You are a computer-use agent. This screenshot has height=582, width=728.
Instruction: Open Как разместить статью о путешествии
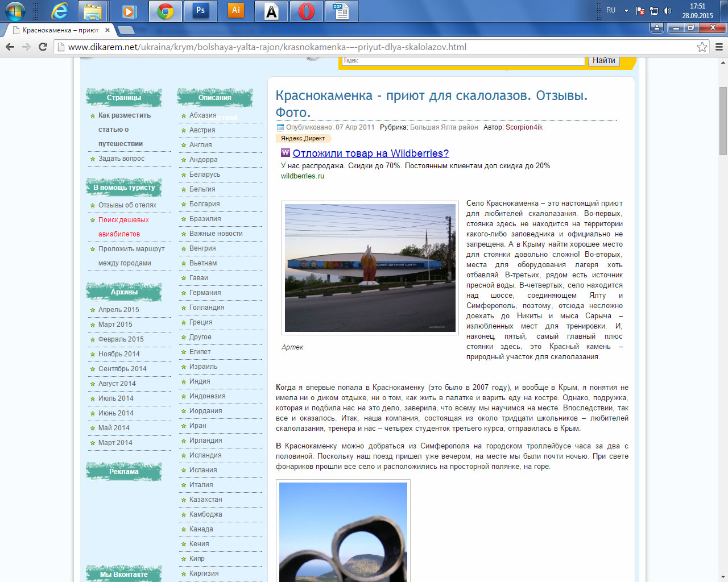point(125,130)
